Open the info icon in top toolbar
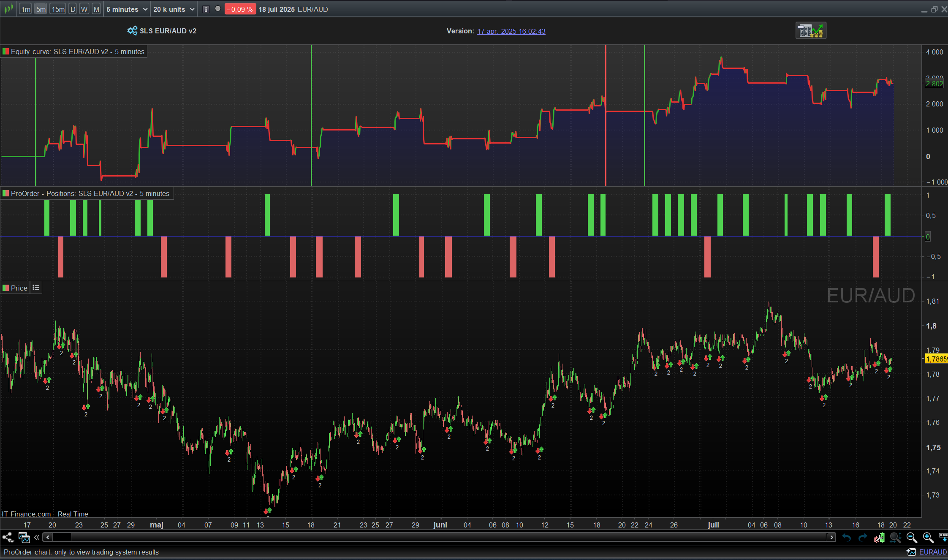 click(x=206, y=9)
